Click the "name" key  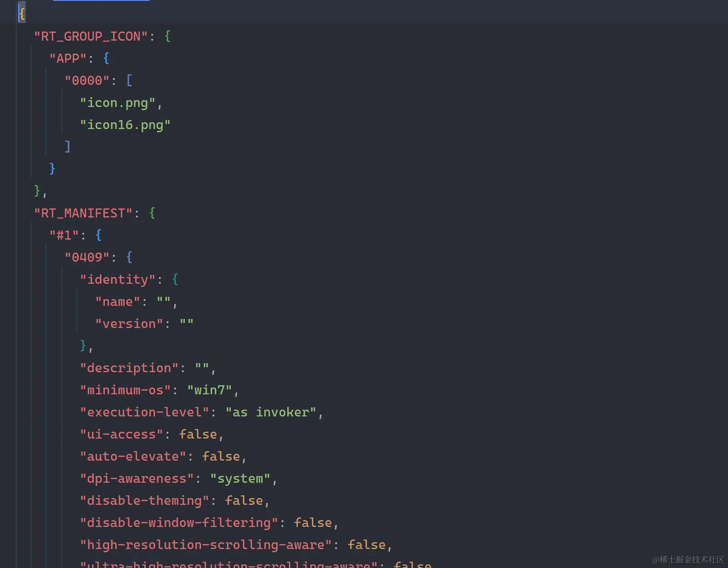click(118, 301)
